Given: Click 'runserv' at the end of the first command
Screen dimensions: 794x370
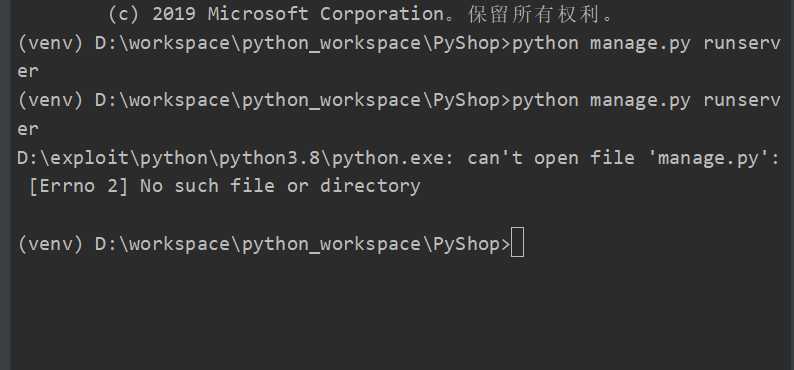Looking at the screenshot, I should tap(742, 44).
